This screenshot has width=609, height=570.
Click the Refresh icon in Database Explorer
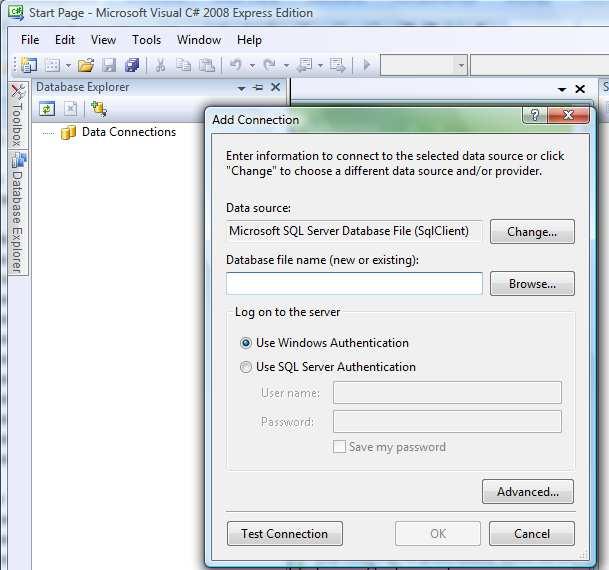pyautogui.click(x=47, y=109)
